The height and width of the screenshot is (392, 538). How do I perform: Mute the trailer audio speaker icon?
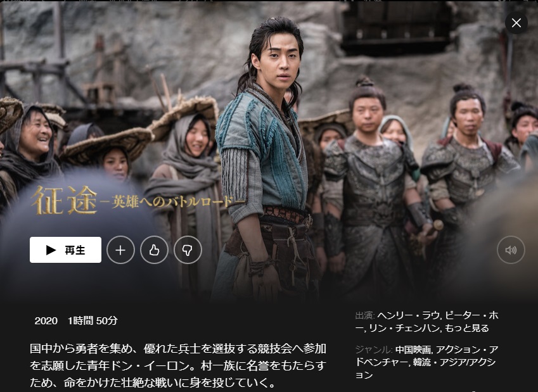511,250
